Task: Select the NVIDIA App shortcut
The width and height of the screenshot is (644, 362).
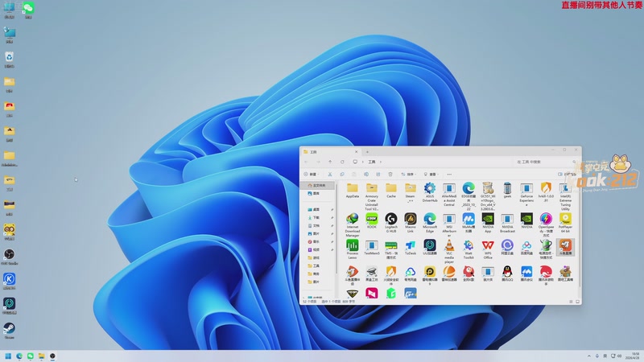Action: (x=488, y=224)
